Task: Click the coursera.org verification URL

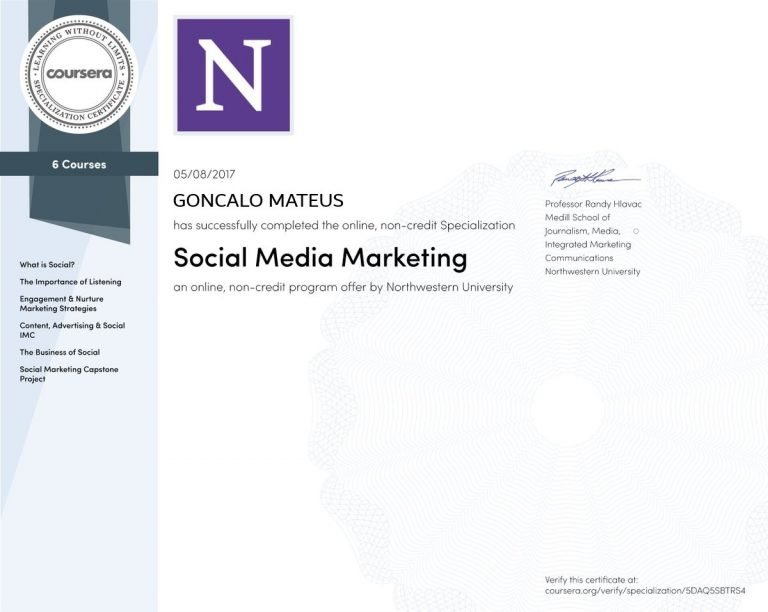Action: click(646, 590)
